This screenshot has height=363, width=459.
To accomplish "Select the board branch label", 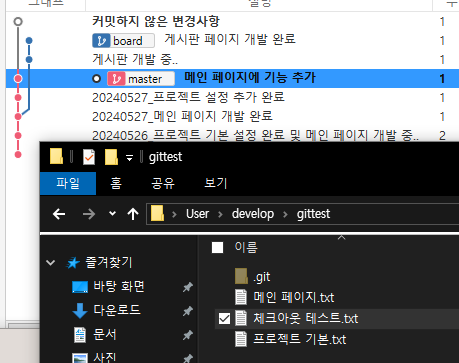I will coord(123,41).
